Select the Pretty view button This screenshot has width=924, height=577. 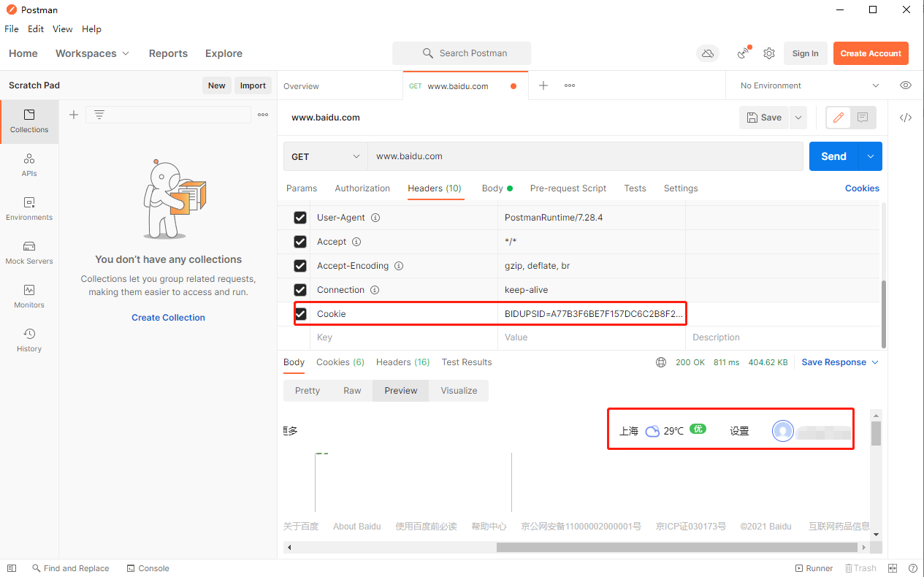[308, 391]
